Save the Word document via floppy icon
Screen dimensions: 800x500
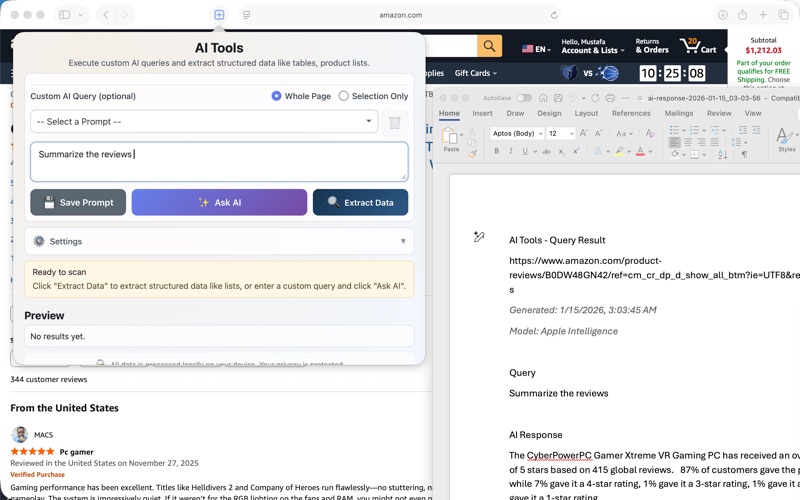coord(558,98)
